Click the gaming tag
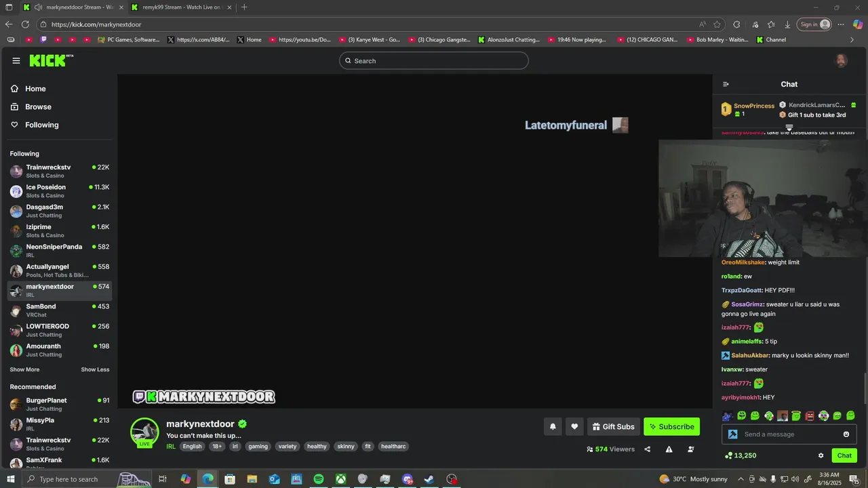The height and width of the screenshot is (488, 868). 258,446
